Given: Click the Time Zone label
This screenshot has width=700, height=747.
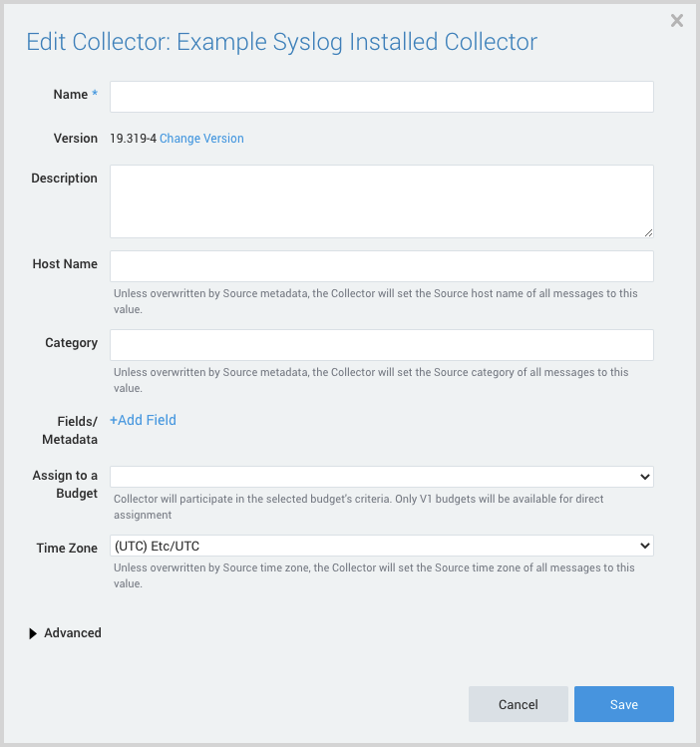Looking at the screenshot, I should click(67, 548).
